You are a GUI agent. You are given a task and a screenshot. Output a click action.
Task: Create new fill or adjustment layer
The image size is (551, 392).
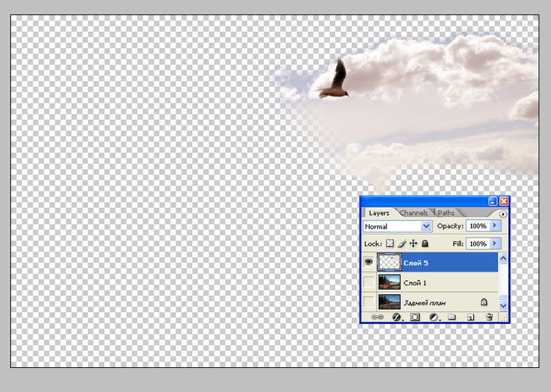(434, 317)
